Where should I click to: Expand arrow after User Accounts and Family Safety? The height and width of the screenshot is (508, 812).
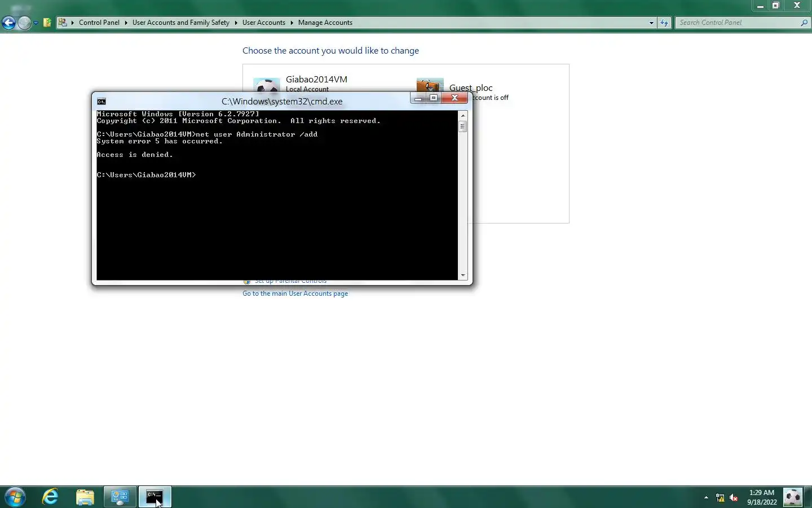point(236,23)
